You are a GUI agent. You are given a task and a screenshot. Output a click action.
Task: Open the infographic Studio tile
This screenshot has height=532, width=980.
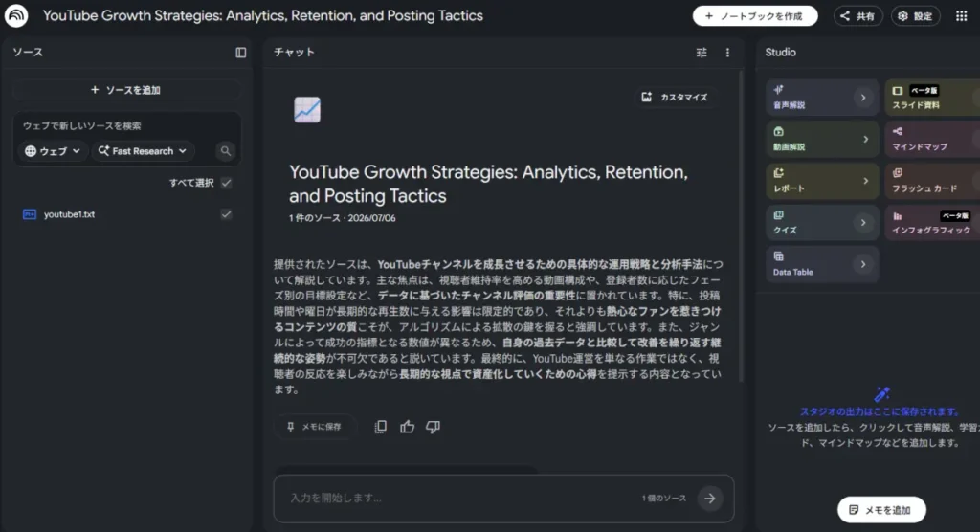[932, 223]
